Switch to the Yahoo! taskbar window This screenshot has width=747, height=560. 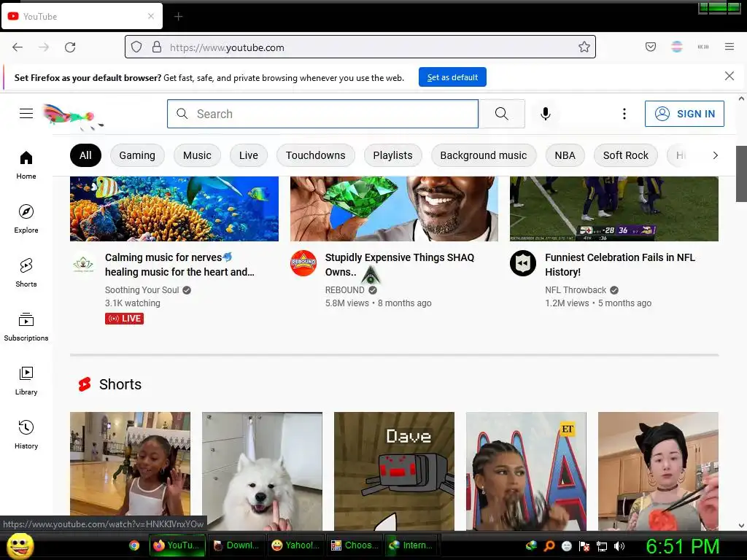click(296, 545)
